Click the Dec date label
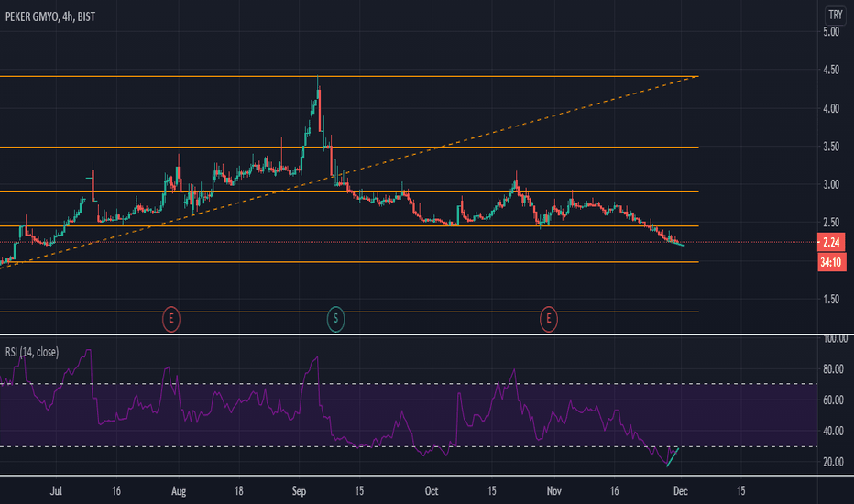Screen dimensions: 854x504 (x=680, y=491)
